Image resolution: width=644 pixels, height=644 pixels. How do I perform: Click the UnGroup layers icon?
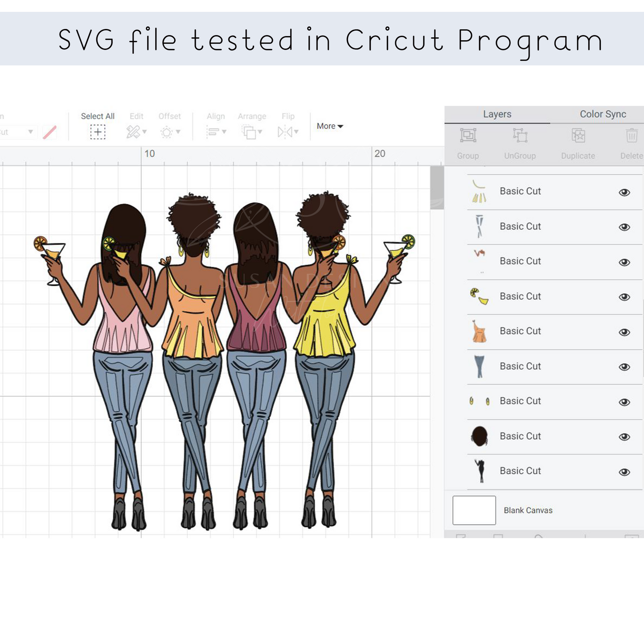click(520, 135)
